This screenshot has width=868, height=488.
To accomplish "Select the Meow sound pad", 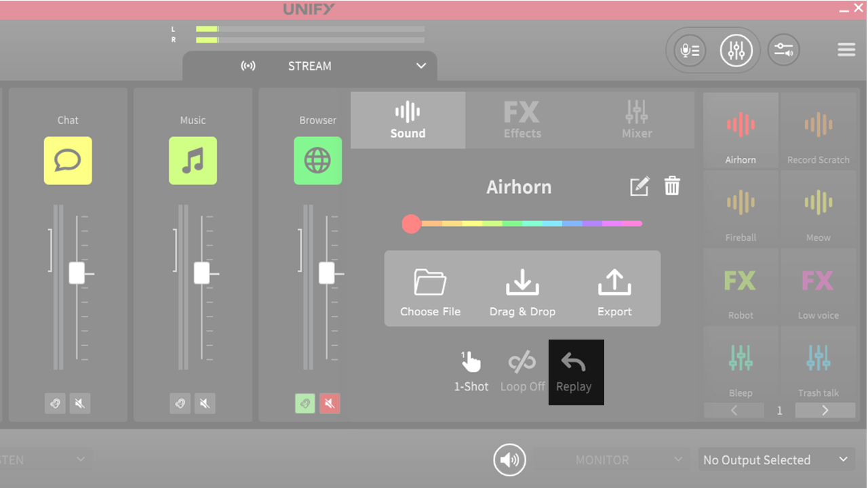I will point(818,208).
